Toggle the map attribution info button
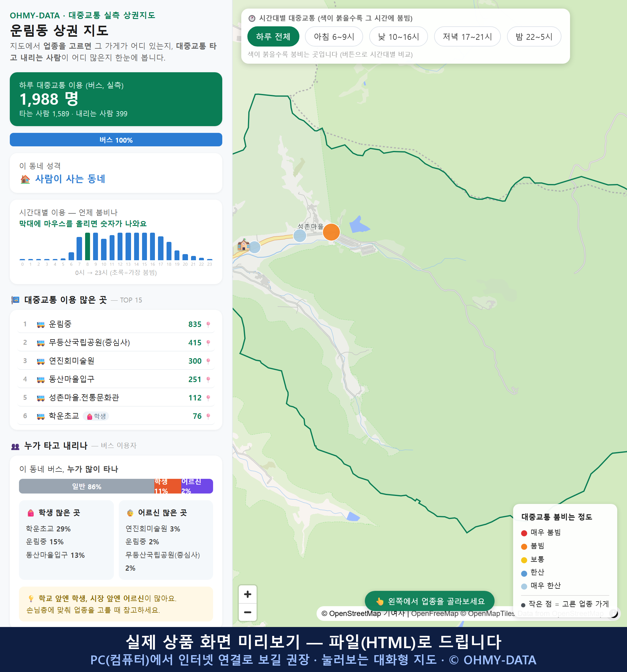 pos(614,613)
